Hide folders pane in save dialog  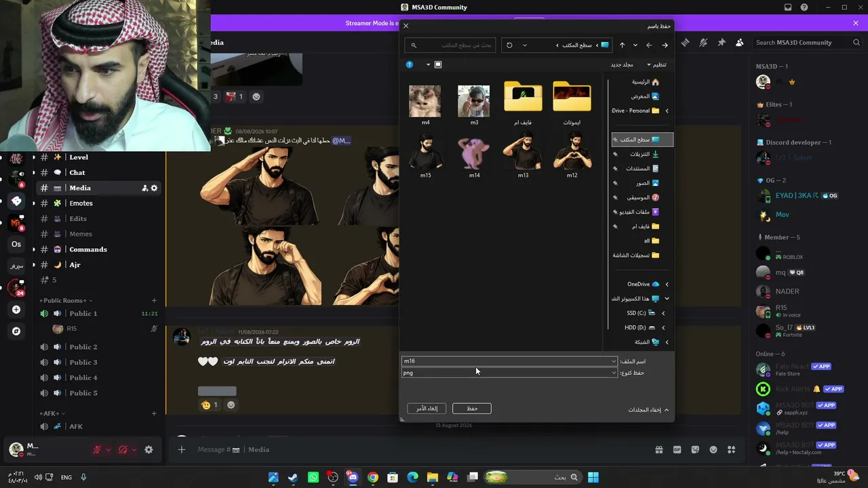[x=648, y=410]
